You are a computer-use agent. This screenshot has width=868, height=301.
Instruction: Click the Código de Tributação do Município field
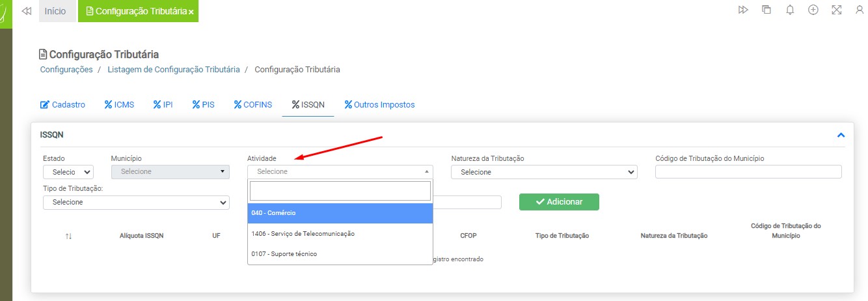(748, 172)
